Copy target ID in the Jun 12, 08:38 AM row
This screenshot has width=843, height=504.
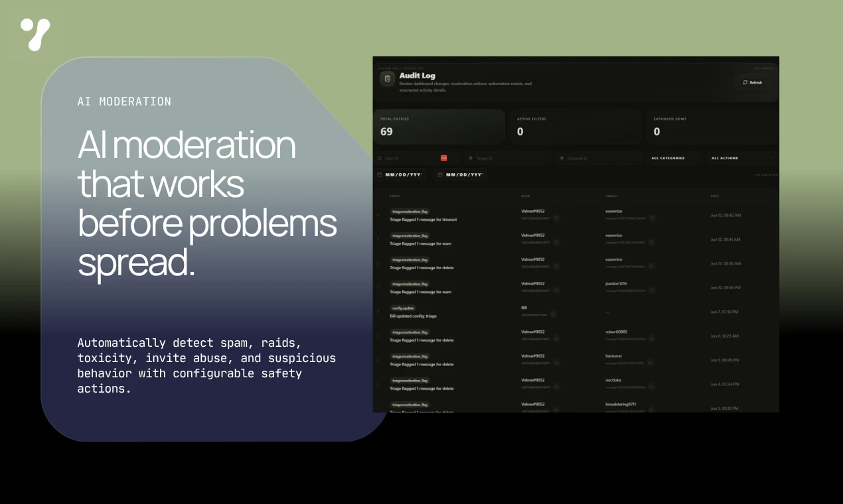pos(652,267)
